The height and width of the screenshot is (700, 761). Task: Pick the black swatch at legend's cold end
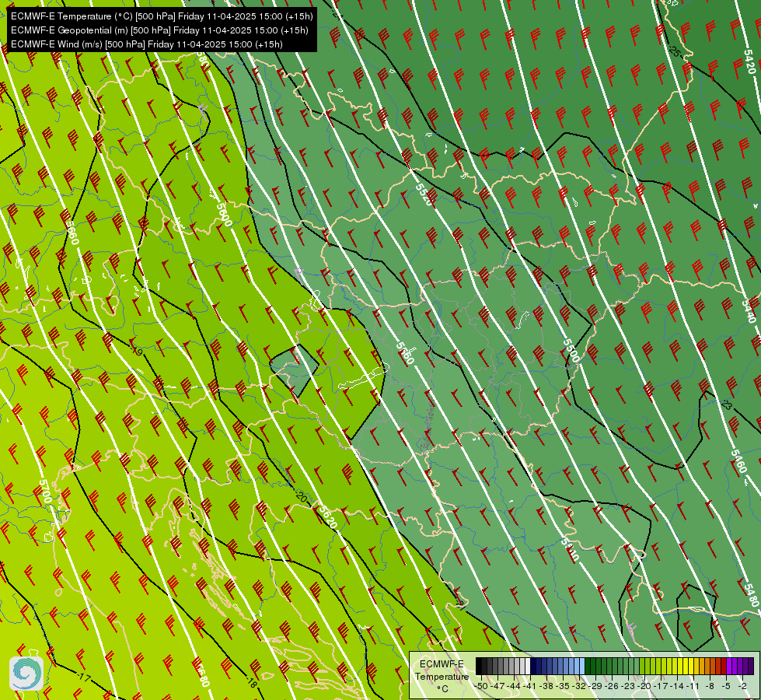(479, 667)
